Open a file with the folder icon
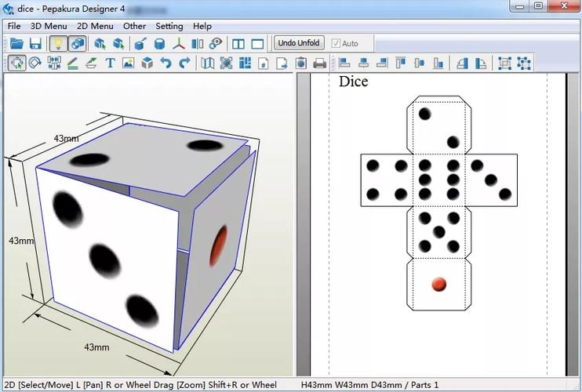The width and height of the screenshot is (582, 392). point(16,44)
